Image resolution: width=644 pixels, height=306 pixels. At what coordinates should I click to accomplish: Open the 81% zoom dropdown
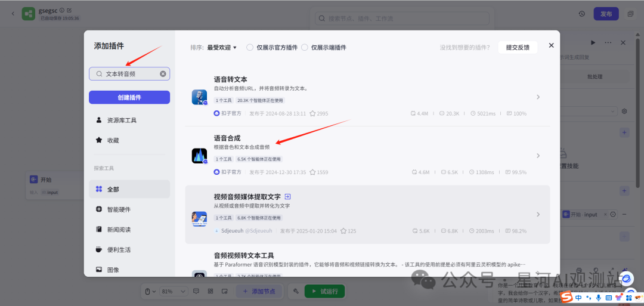click(172, 291)
